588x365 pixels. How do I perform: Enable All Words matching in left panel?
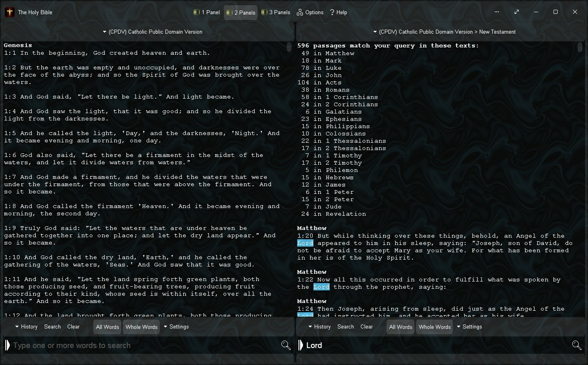[107, 327]
